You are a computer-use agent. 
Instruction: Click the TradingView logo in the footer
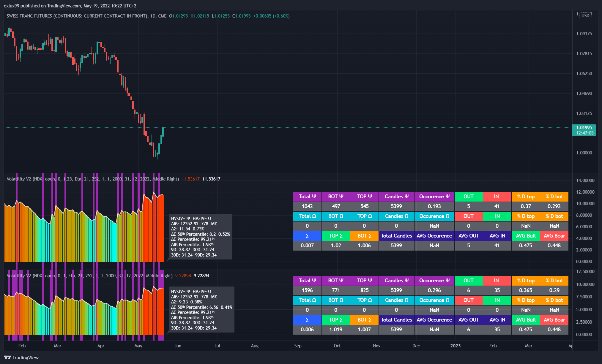point(21,357)
